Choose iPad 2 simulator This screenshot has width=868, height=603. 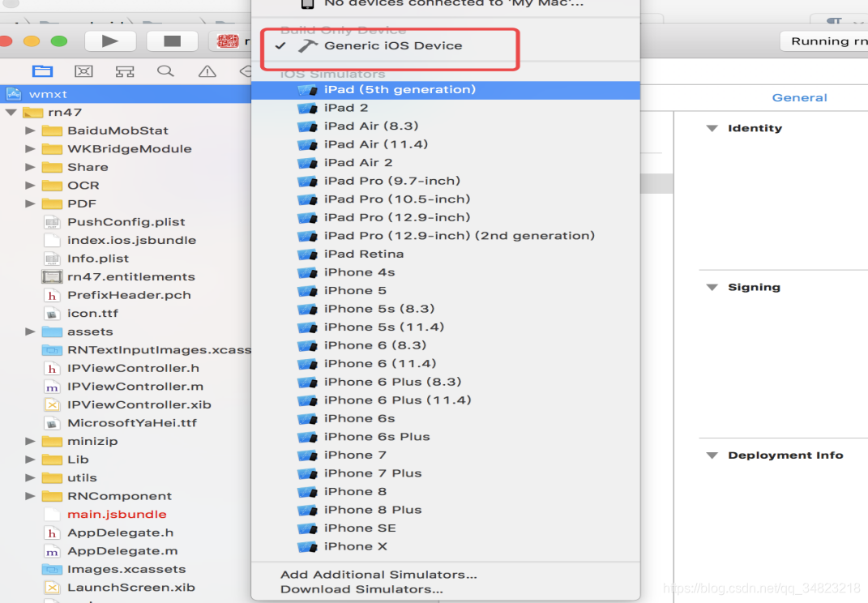point(446,108)
